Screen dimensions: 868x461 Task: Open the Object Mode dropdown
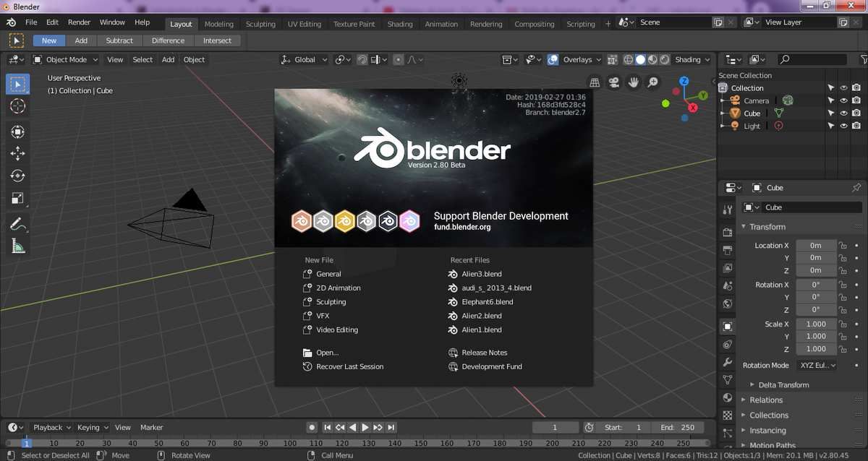66,60
